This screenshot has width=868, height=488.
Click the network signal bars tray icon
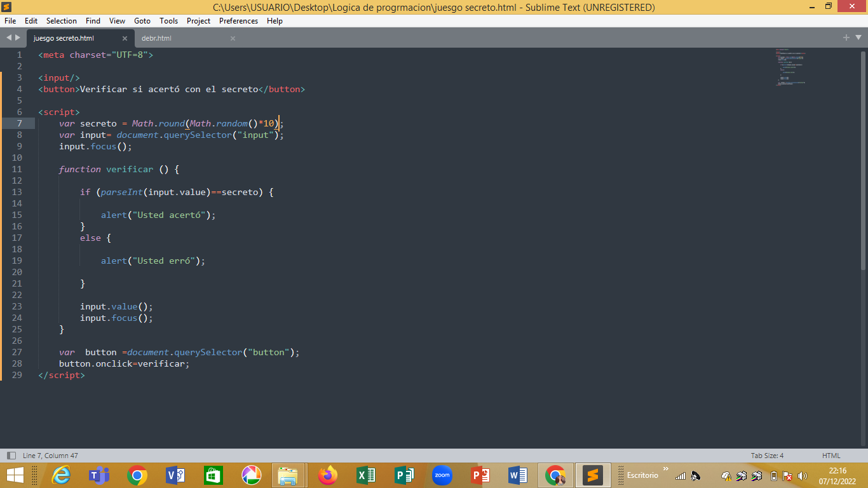681,476
